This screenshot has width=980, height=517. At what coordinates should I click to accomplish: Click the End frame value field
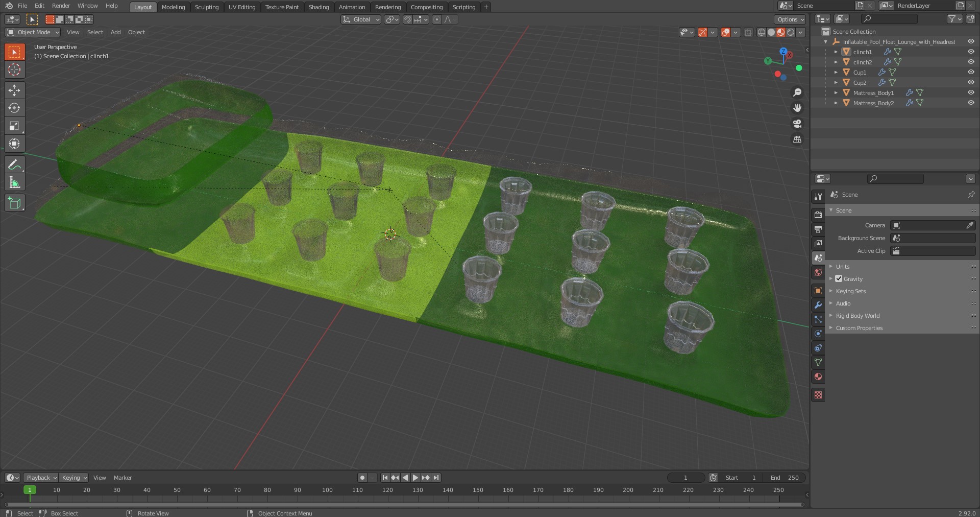785,478
